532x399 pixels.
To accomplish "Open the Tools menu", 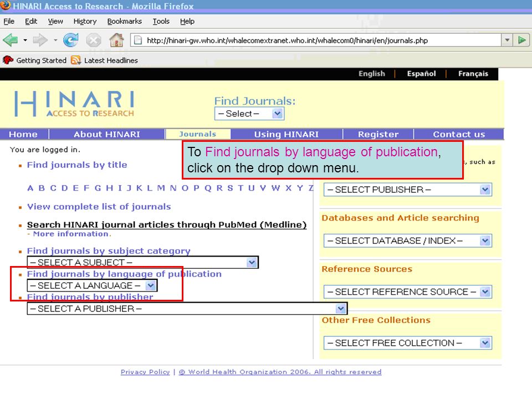I will (161, 22).
